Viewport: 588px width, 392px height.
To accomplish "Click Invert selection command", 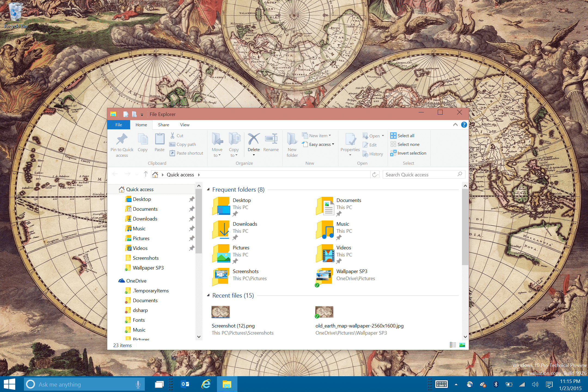I will click(408, 153).
